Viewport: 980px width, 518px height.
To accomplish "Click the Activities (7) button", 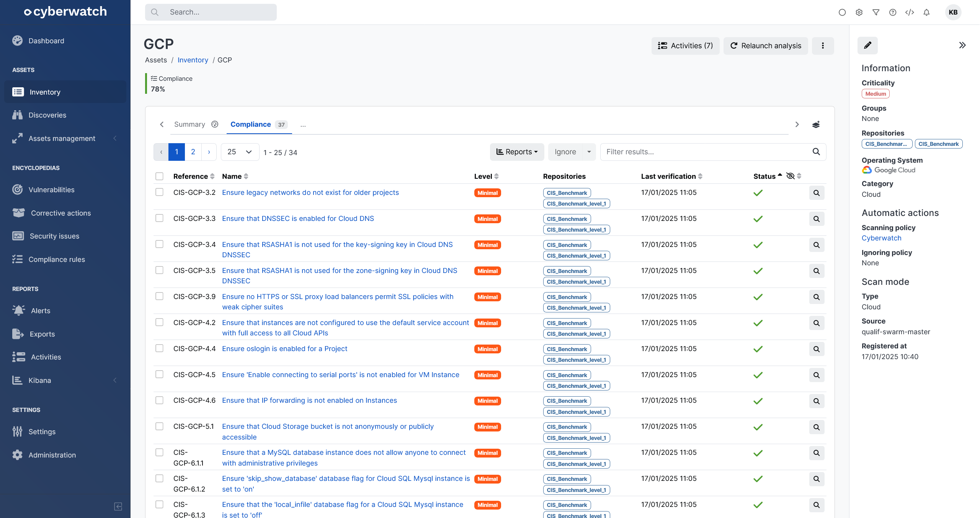I will 685,46.
